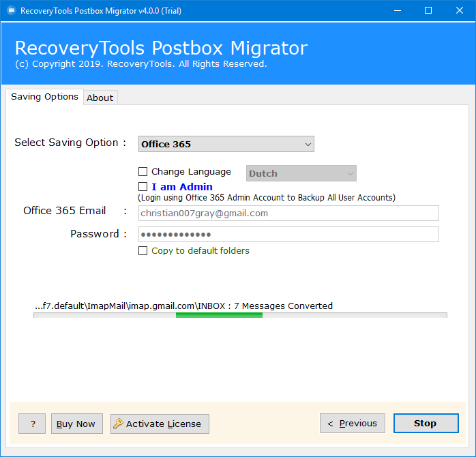
Task: Open help with the ? button
Action: pos(32,424)
